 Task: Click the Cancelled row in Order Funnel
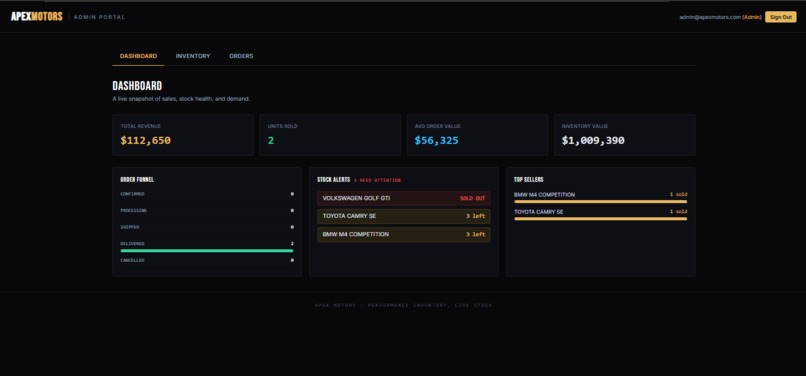pyautogui.click(x=207, y=260)
